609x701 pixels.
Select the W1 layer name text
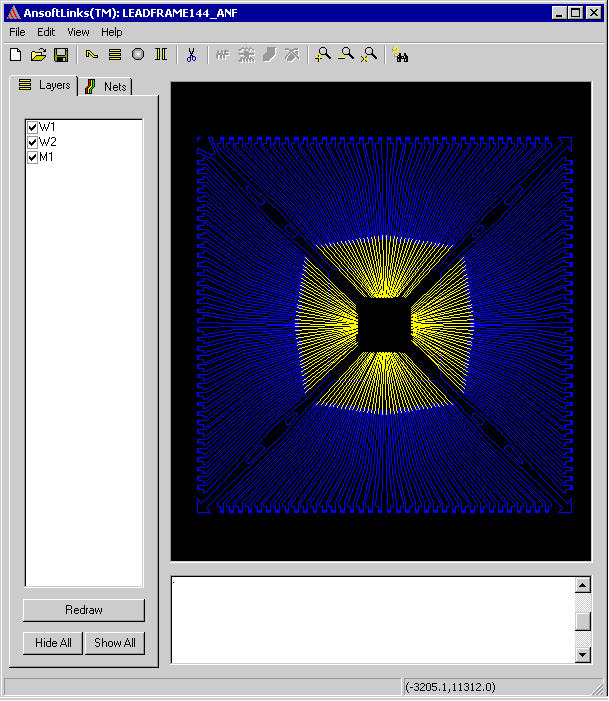click(47, 127)
